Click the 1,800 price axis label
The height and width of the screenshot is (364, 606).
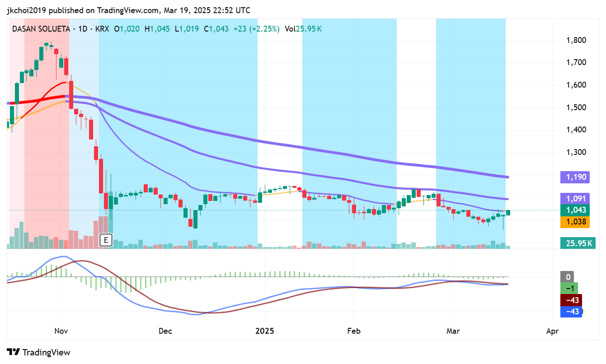point(576,41)
